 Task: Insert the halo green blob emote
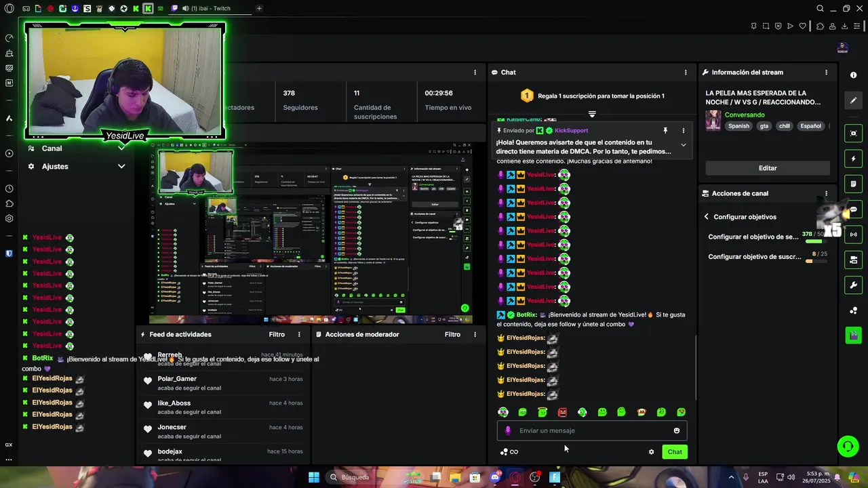(x=542, y=412)
